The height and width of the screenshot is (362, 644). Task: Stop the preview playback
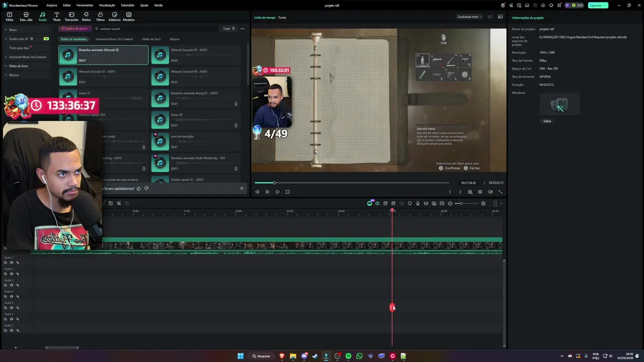(287, 192)
